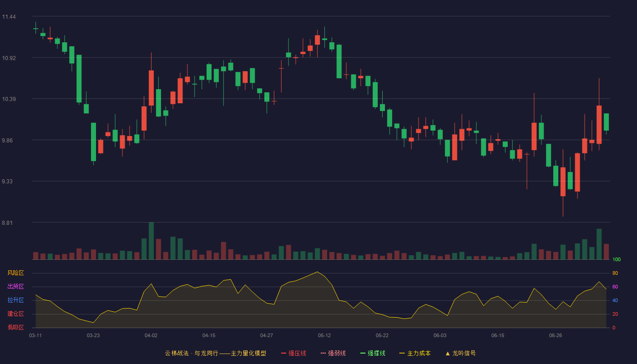Click the 云梯战法 · 与龙同行 title text

[x=192, y=353]
